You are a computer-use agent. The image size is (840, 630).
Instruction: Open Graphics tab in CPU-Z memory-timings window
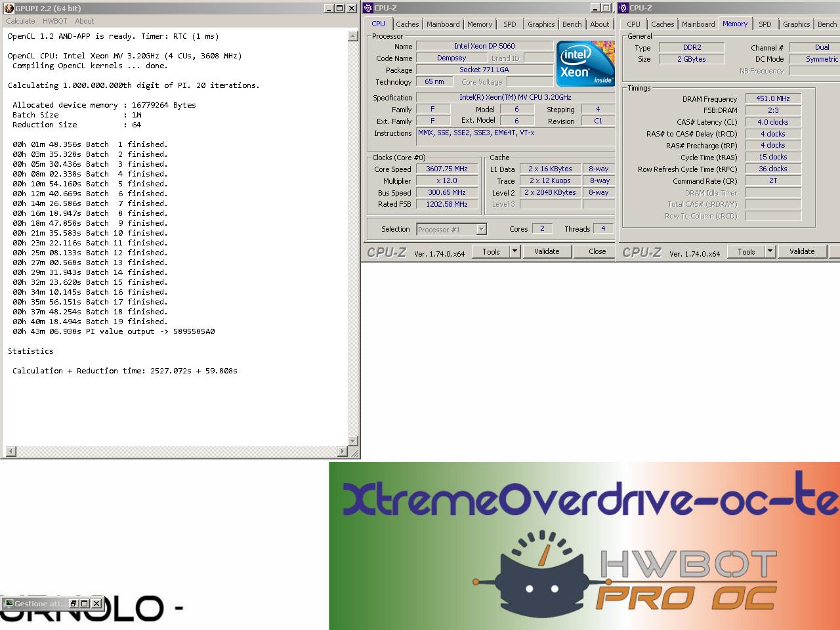tap(797, 24)
